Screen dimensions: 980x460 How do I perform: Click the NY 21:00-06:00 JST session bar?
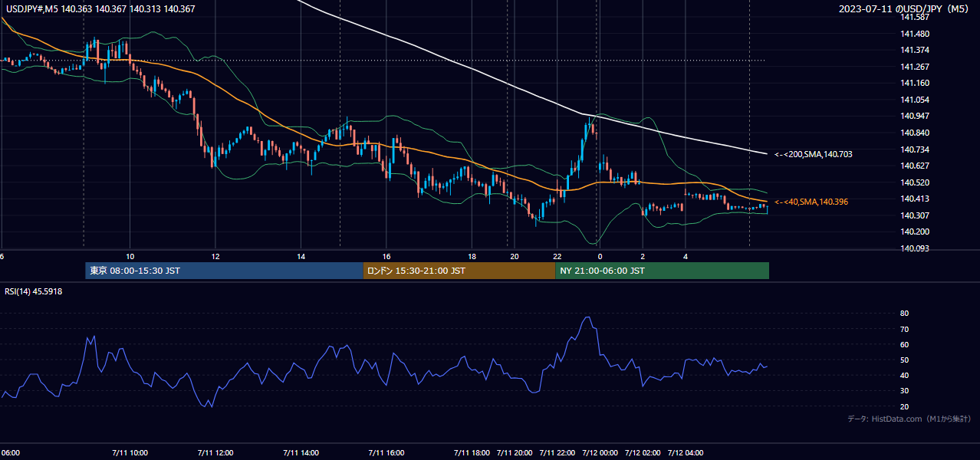click(x=662, y=271)
